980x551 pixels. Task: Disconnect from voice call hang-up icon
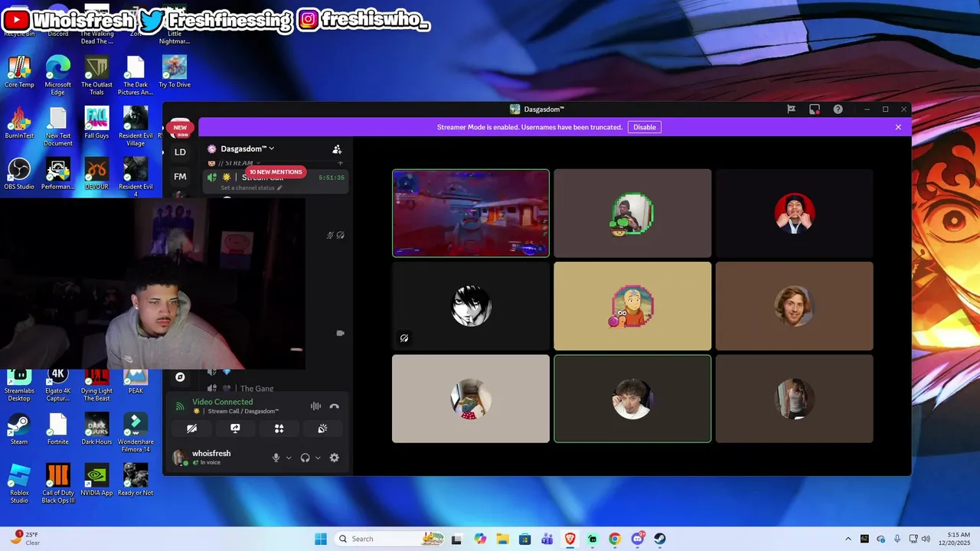334,406
